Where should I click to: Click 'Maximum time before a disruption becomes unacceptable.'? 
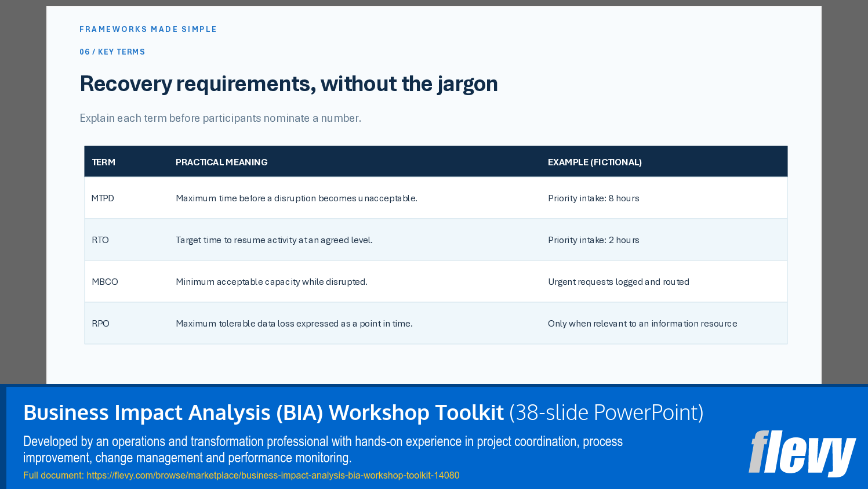(x=296, y=198)
